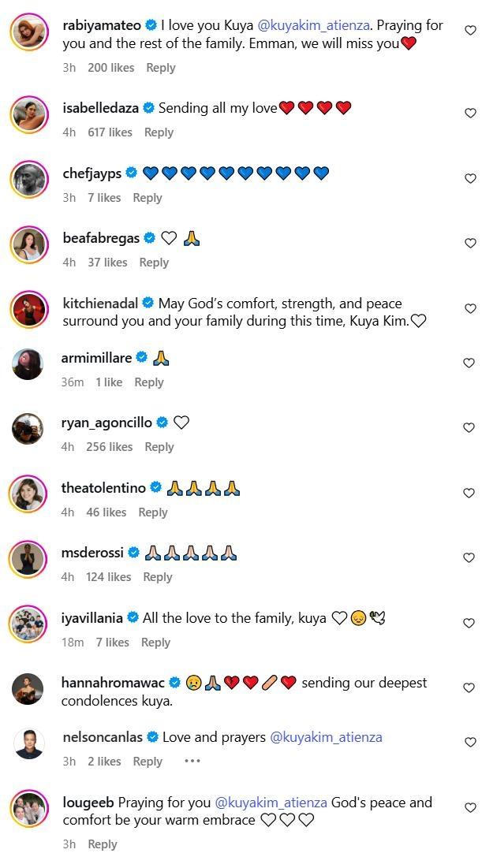Heart the armimillare comment
Viewport: 482px width, 868px height.
coord(470,363)
